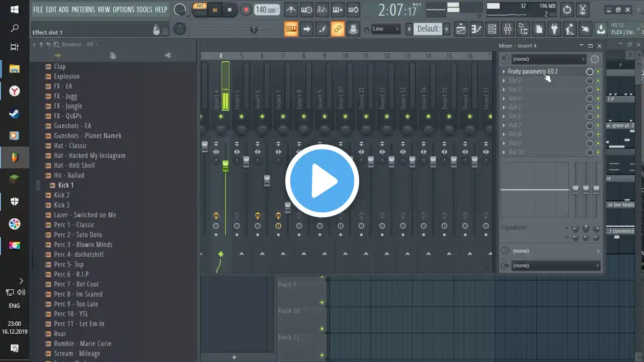Click the 140.000 tempo field
Screen dimensions: 644x362
pos(266,10)
